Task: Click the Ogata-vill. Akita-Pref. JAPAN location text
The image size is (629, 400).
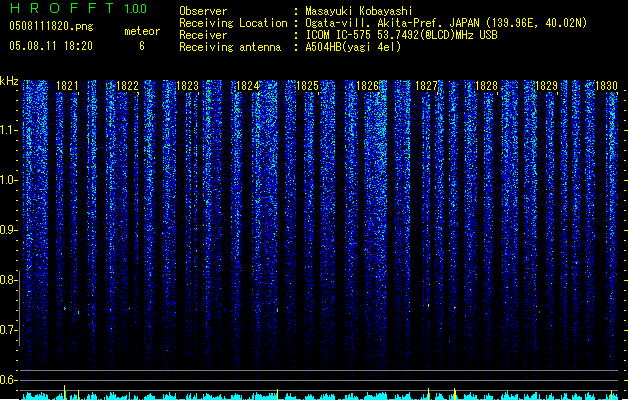Action: (446, 23)
